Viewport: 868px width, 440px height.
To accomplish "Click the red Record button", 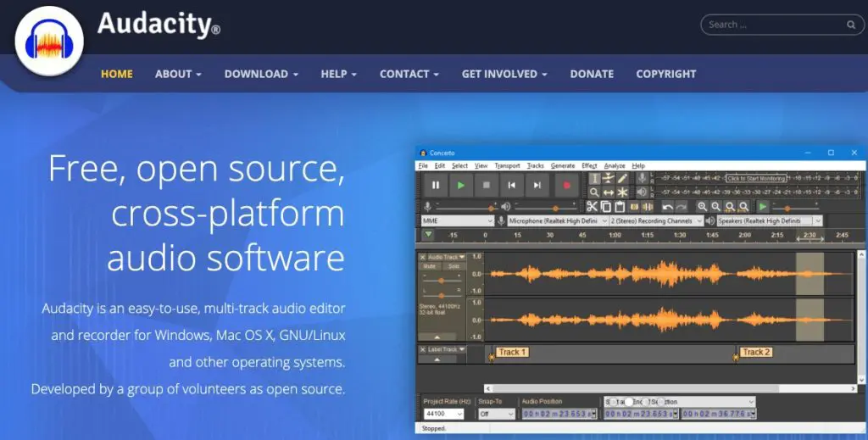I will [x=566, y=185].
